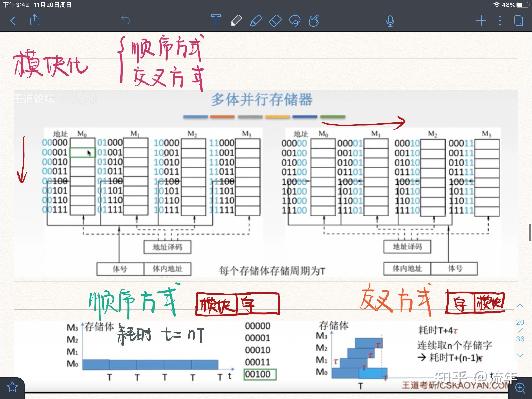Start audio recording with microphone
Screen dimensions: 532x399
pos(390,21)
